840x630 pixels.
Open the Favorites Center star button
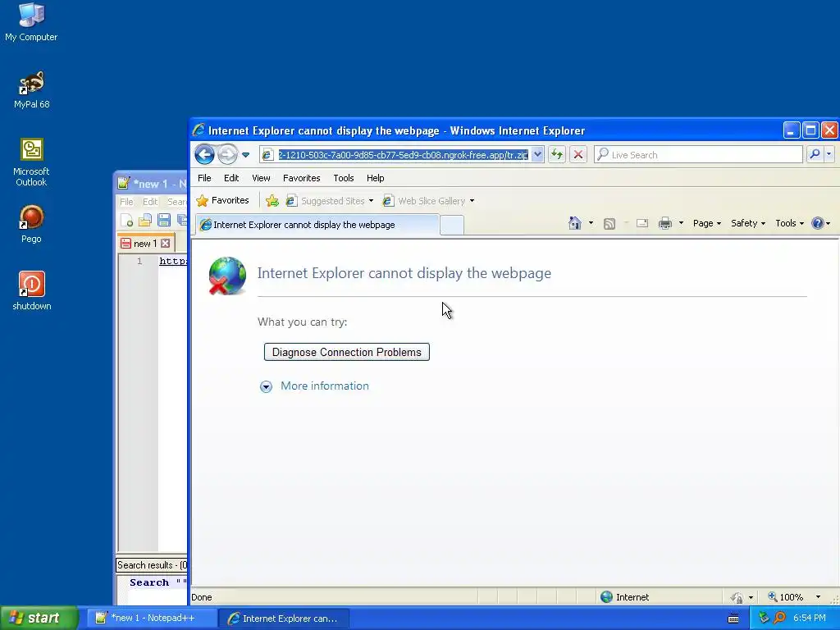[x=223, y=200]
